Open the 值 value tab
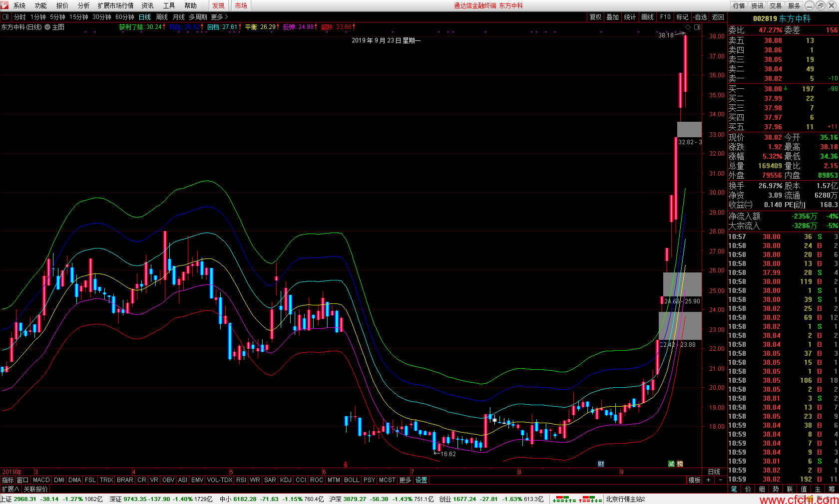This screenshot has width=839, height=504. click(804, 489)
